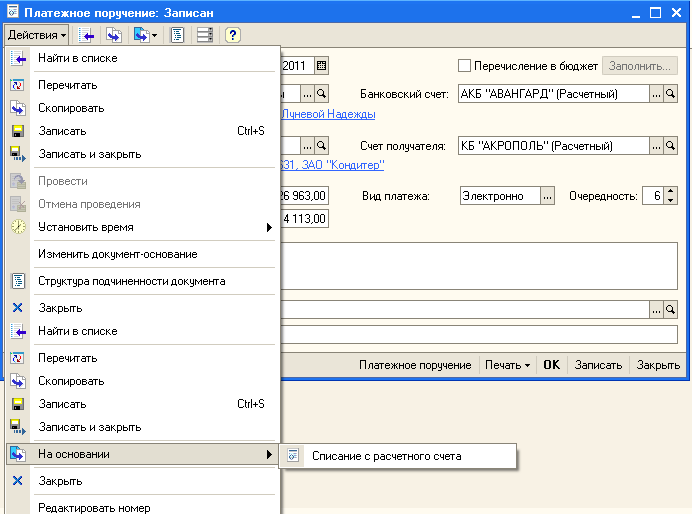Click the copy document toolbar icon
This screenshot has height=514, width=692.
tap(114, 35)
